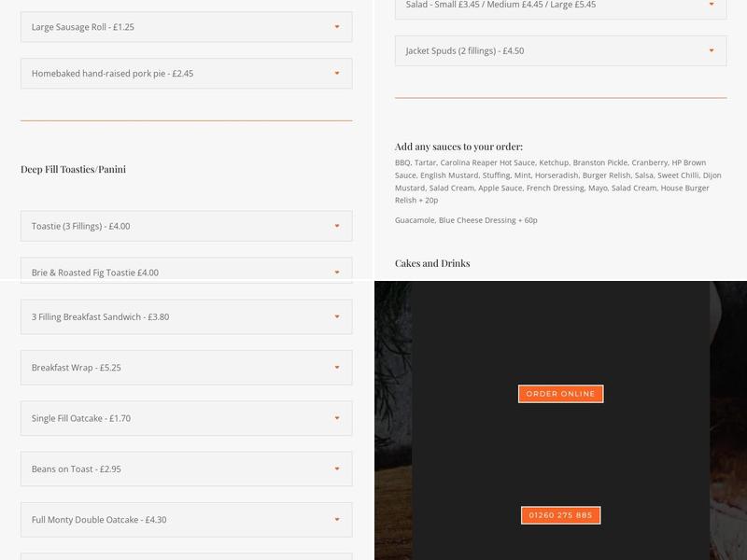
Task: Expand the Large Sausage Roll accordion
Action: point(186,27)
